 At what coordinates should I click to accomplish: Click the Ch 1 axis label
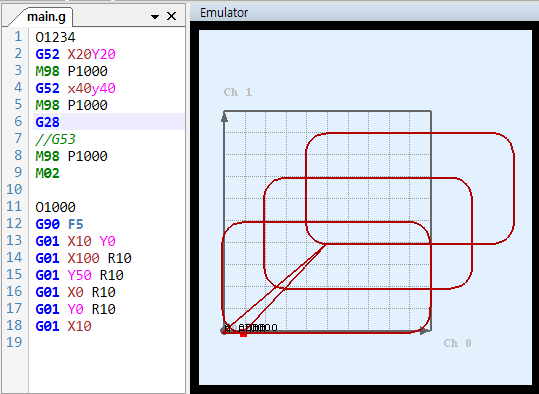[x=238, y=92]
